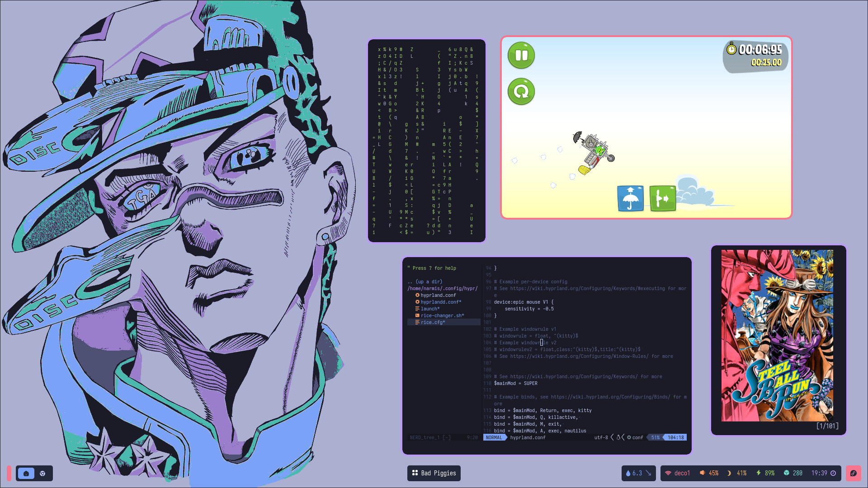Click the Steel Ball Run cover image

(x=777, y=335)
